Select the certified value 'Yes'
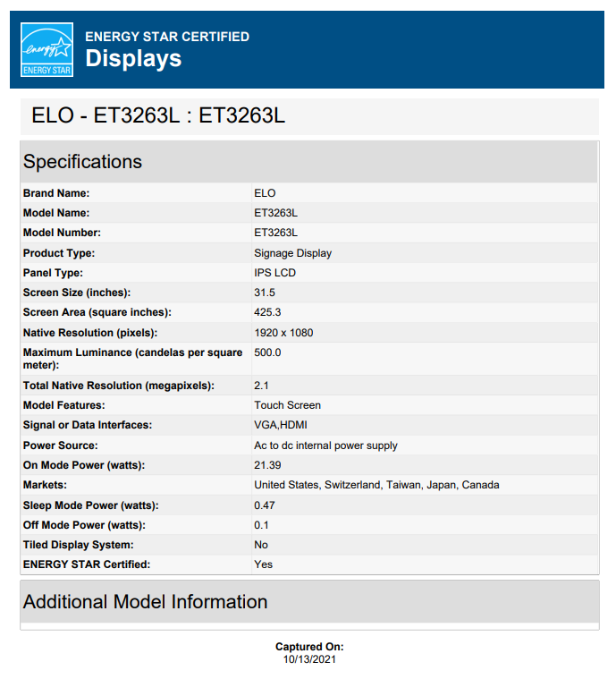 click(x=263, y=564)
